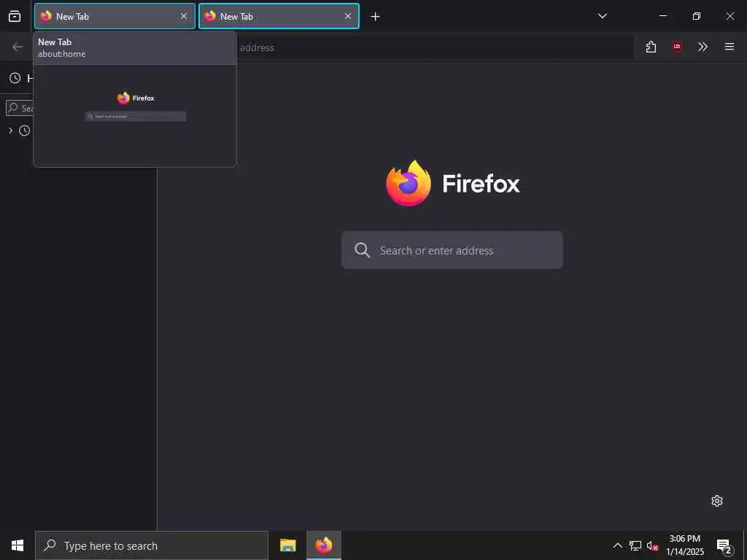Open the Extensions puzzle icon

pos(651,47)
